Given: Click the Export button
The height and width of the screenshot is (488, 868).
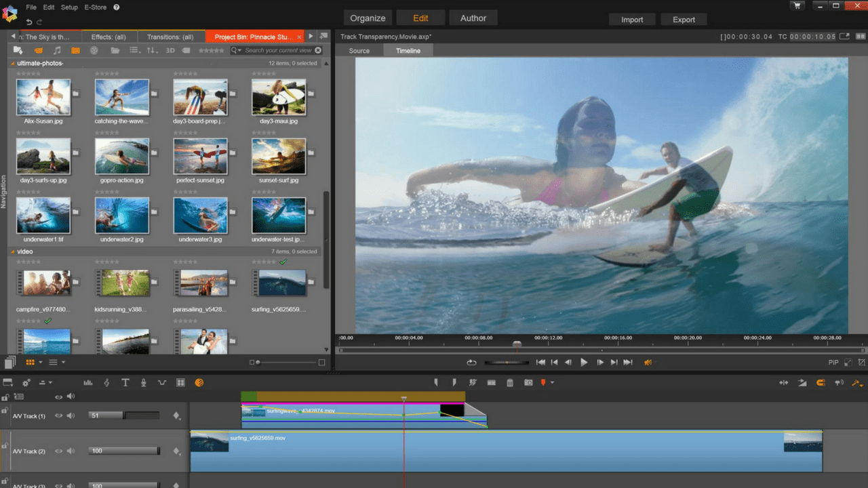Looking at the screenshot, I should (x=684, y=20).
